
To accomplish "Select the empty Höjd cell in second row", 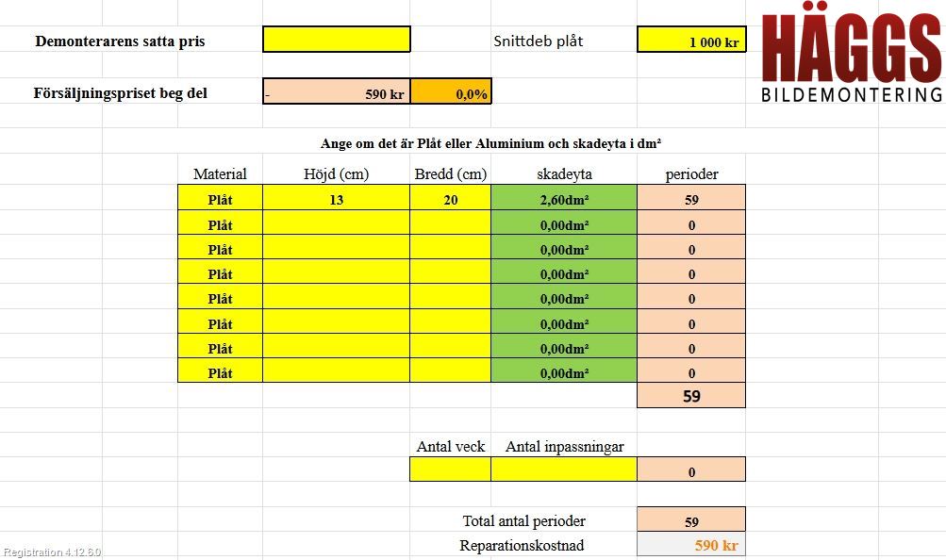I will coord(336,222).
